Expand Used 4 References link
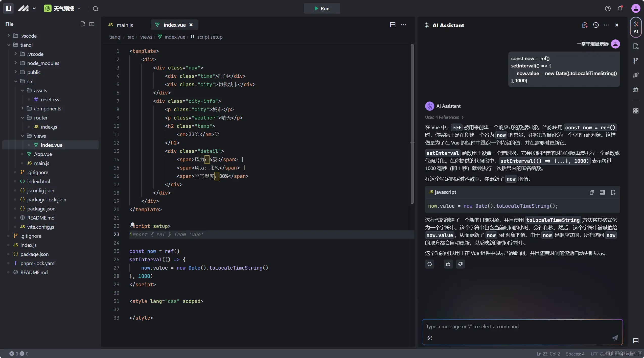 point(444,117)
